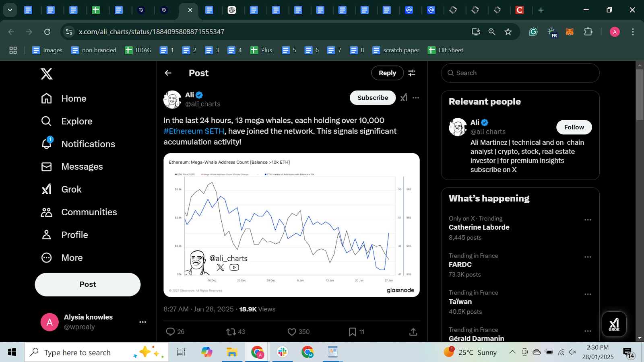Open options for FARDC trend

coord(588,257)
